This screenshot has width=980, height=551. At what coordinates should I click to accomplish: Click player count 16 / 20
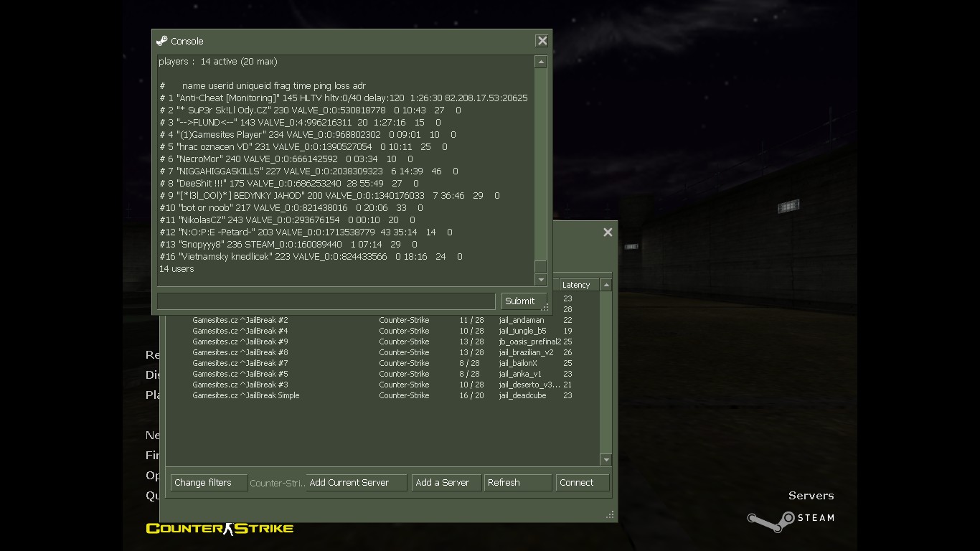(x=471, y=395)
